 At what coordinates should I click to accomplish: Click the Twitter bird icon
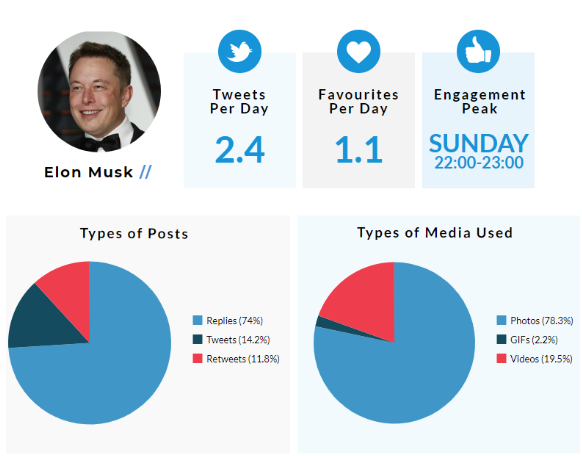tap(240, 51)
